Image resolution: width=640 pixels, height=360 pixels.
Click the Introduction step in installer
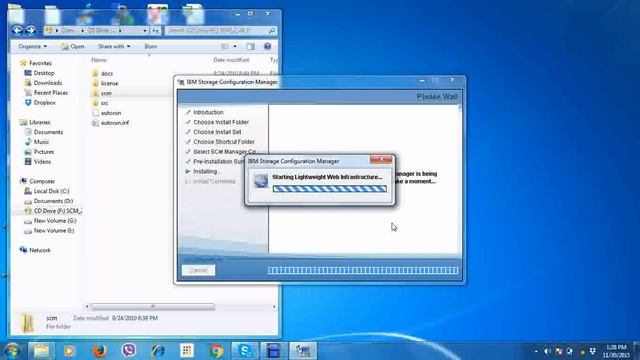[208, 112]
